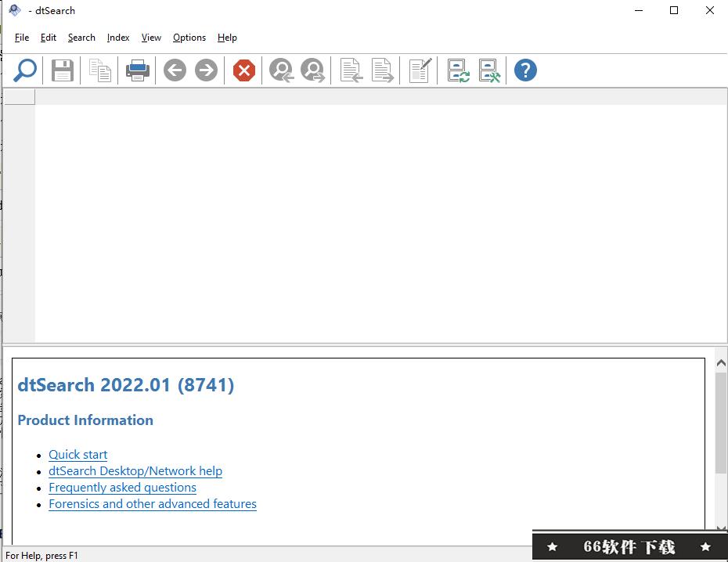Click the 'For Help, press F1' status text

click(41, 556)
